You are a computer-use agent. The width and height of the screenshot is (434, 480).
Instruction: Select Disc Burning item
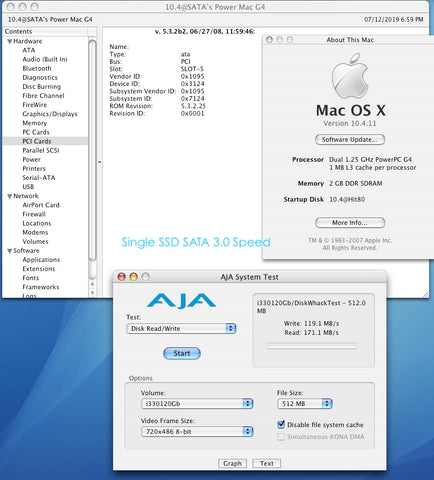42,87
